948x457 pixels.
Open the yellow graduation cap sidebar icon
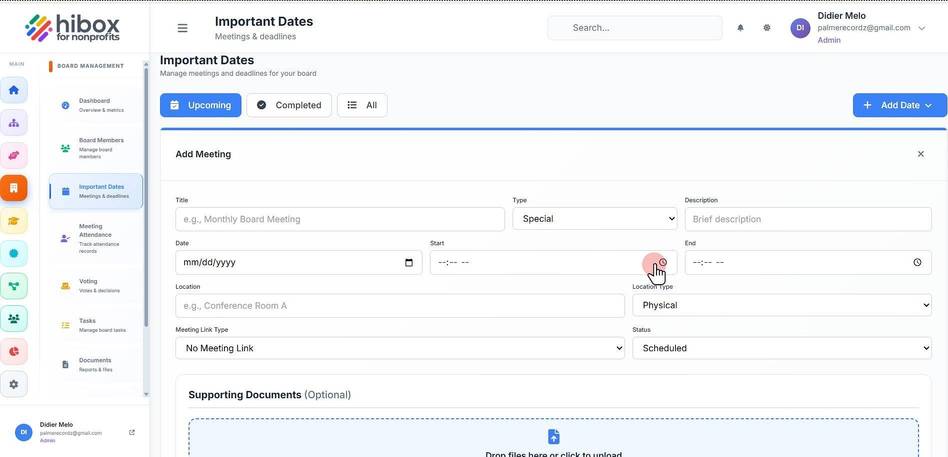[x=14, y=221]
